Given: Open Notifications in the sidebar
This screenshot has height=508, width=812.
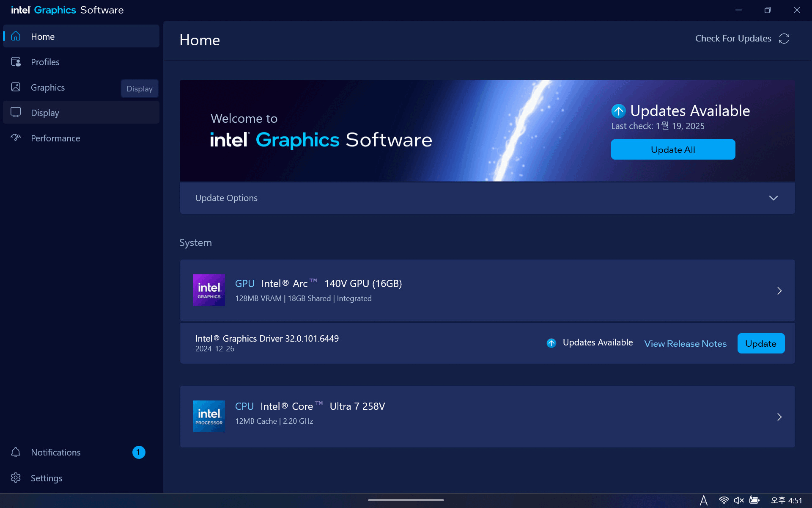Looking at the screenshot, I should (81, 452).
